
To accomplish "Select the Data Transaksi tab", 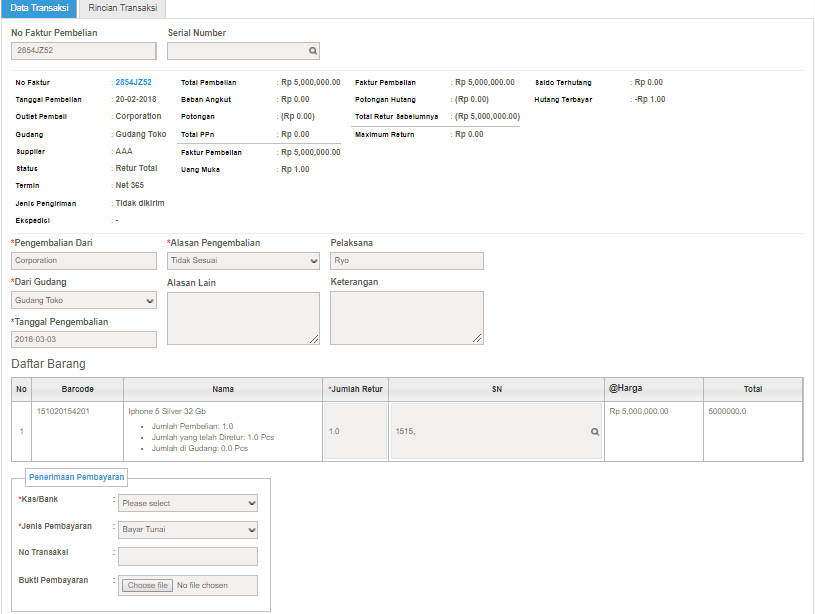I will pos(40,8).
